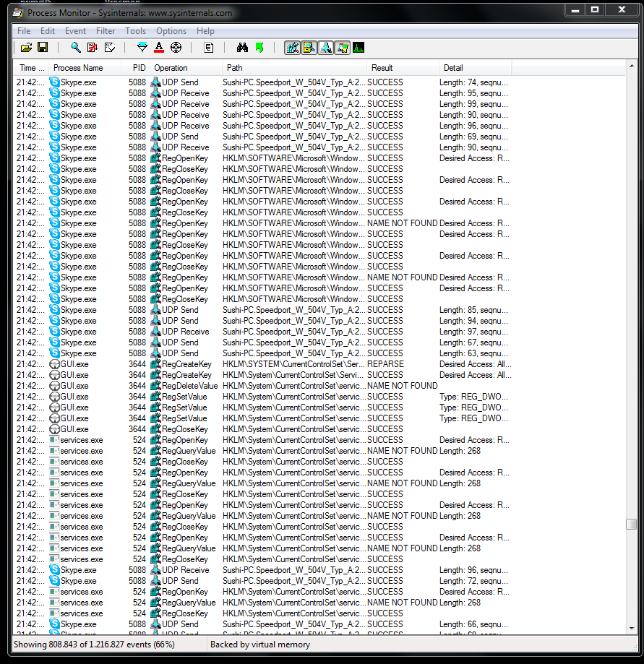Click the Find binoculars icon
644x664 pixels.
pyautogui.click(x=242, y=48)
